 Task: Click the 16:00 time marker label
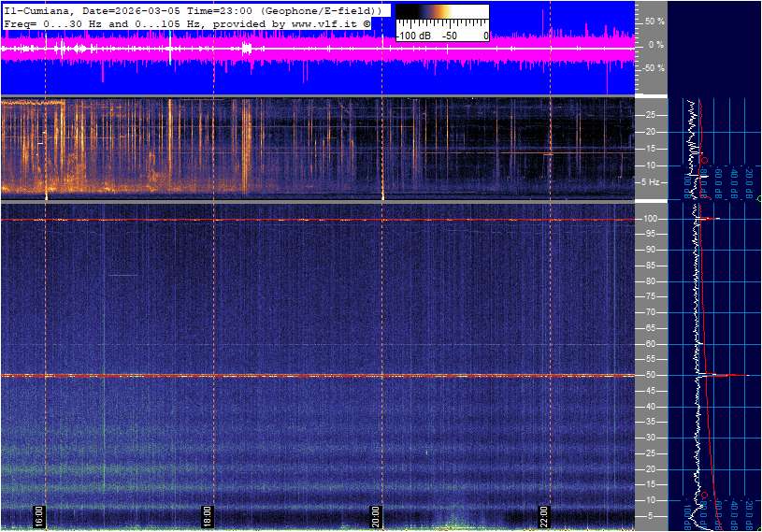click(39, 517)
